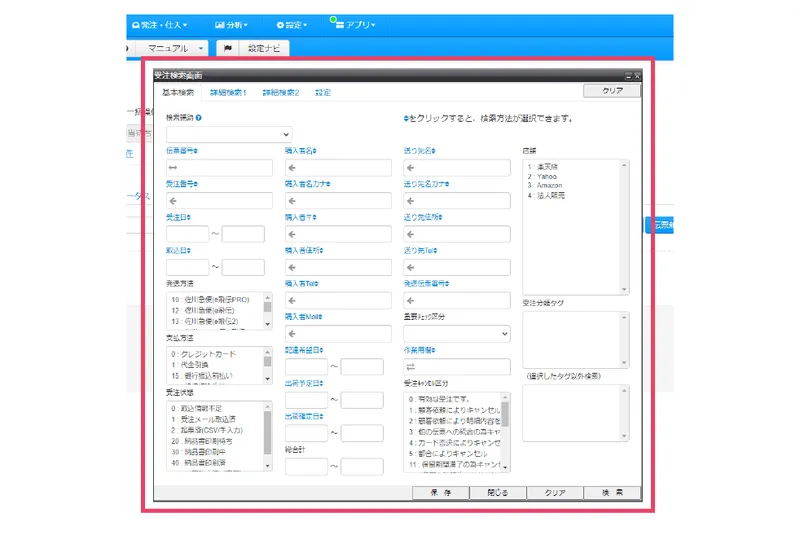
Task: Click the 購入者Mail search-method label
Action: 304,317
